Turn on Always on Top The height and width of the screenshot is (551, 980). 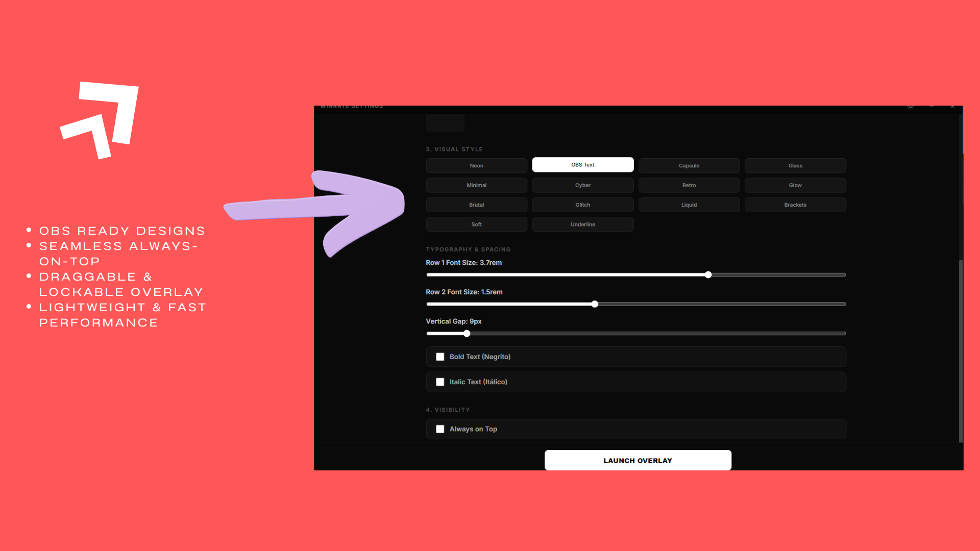coord(440,429)
